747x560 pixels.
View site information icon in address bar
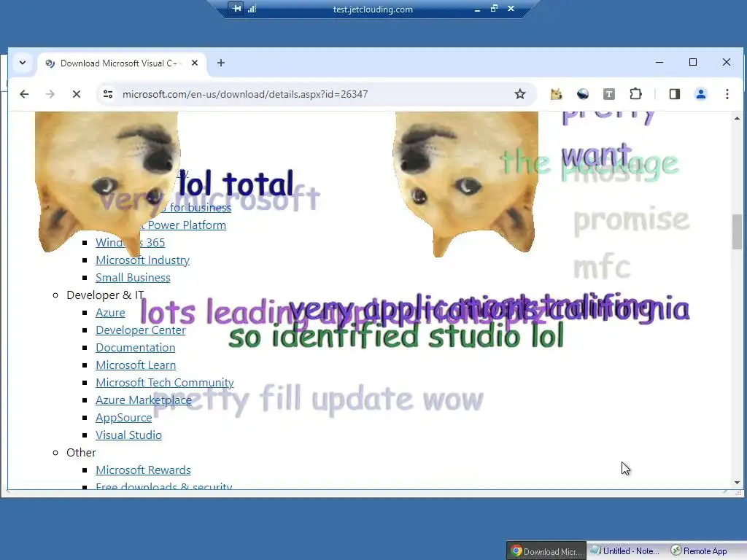[x=108, y=94]
